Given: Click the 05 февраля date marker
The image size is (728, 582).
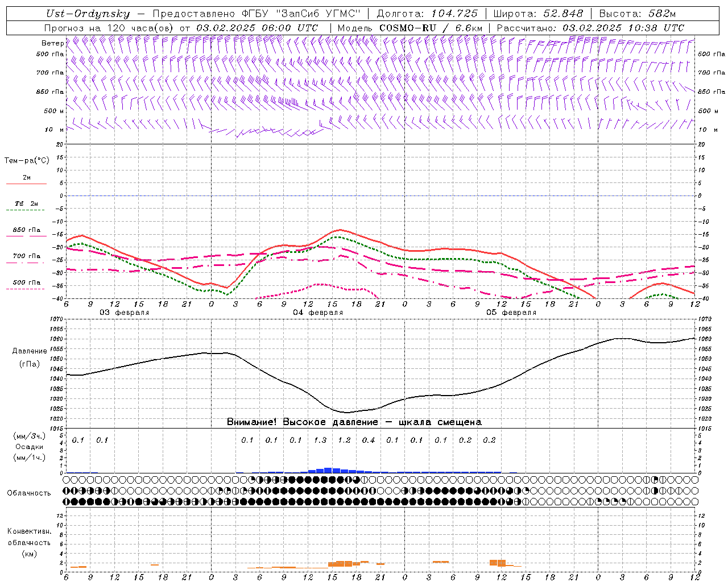Looking at the screenshot, I should coord(511,313).
